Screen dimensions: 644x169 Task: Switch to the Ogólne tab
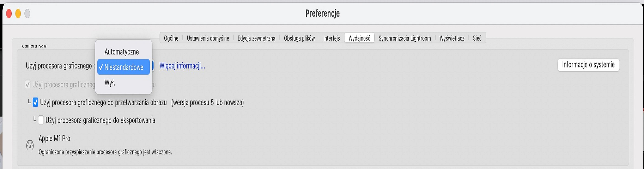click(171, 38)
